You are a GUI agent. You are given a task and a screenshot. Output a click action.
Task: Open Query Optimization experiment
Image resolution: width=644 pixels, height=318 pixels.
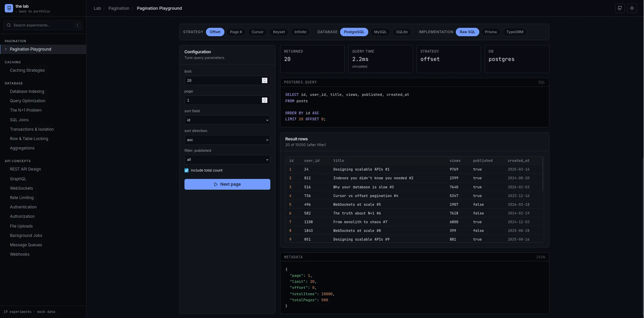(x=28, y=101)
